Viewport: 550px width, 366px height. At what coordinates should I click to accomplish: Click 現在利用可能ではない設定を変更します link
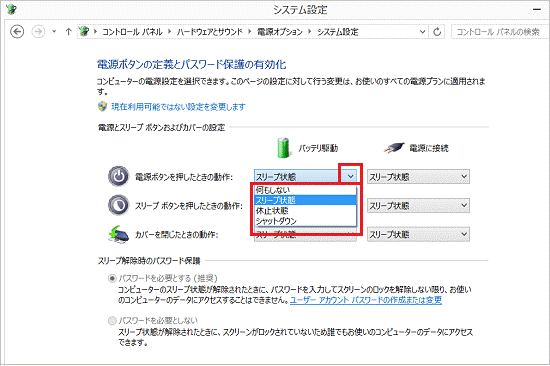click(x=178, y=107)
